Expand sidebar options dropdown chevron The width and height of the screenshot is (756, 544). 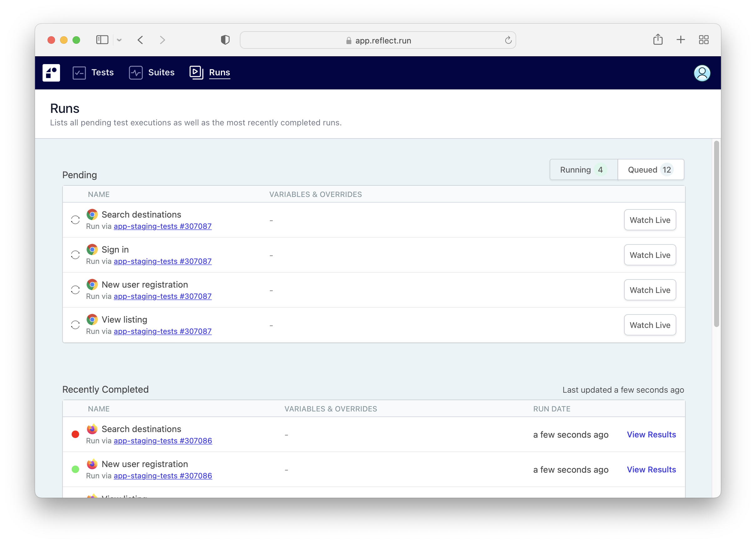pos(119,40)
